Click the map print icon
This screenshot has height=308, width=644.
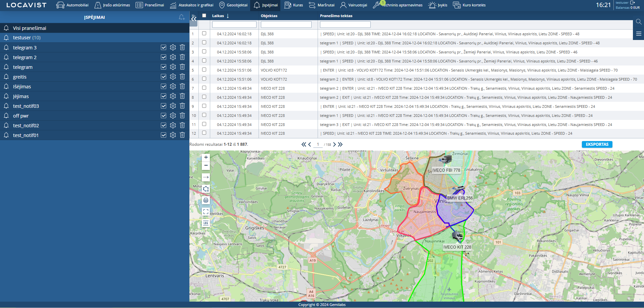click(206, 201)
